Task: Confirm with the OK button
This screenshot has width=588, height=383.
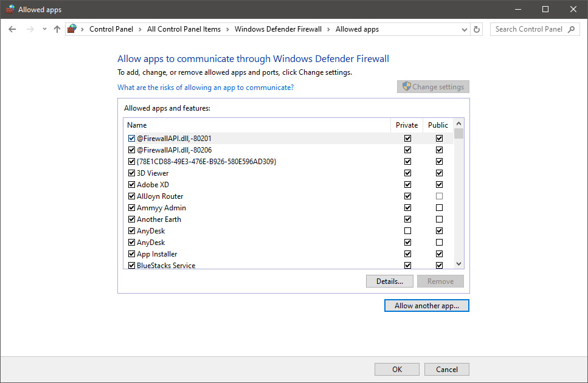Action: 396,370
